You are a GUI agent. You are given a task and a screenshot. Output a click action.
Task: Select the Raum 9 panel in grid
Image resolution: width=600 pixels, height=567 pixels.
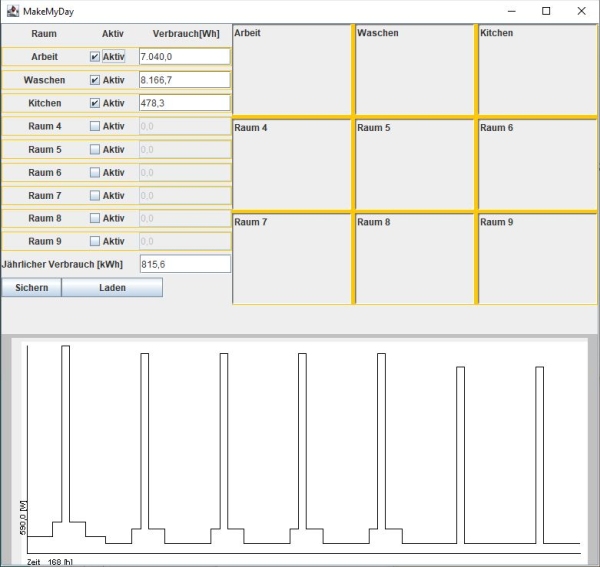click(x=538, y=259)
